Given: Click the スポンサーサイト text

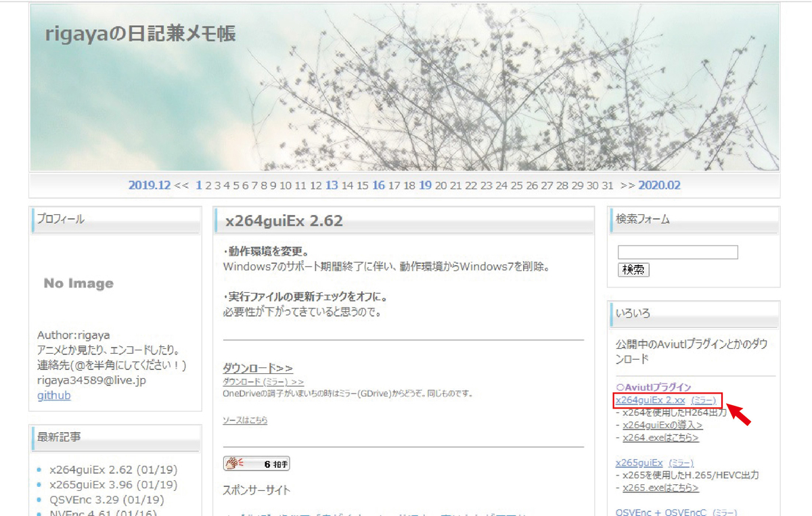Looking at the screenshot, I should [x=256, y=490].
